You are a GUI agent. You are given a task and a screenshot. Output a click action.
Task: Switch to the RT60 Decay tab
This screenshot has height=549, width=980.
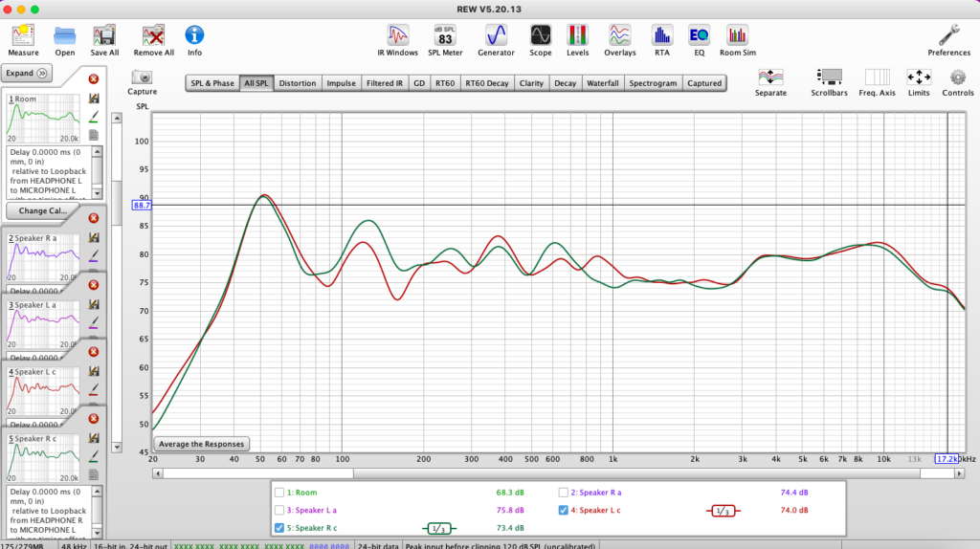point(487,83)
